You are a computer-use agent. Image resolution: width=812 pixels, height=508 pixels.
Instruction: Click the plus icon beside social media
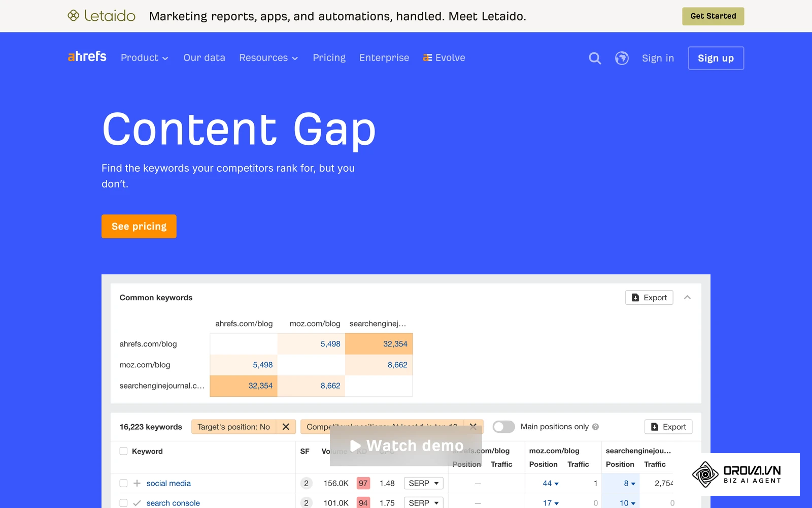coord(137,483)
